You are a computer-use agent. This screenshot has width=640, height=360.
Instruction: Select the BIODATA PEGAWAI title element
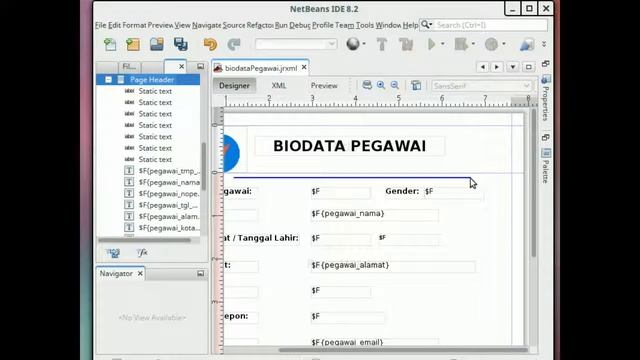349,146
